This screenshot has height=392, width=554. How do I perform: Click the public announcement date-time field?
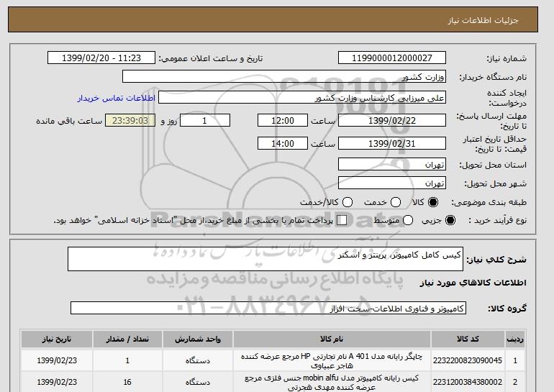101,58
